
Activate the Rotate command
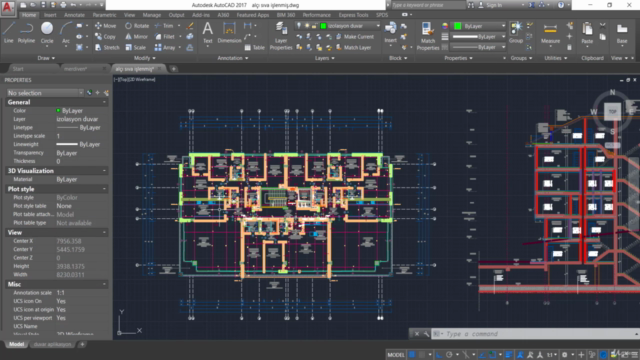[x=137, y=26]
